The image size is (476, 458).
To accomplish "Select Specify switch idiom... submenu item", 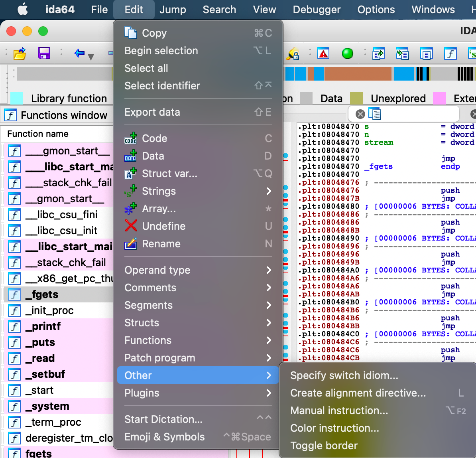I will (378, 375).
